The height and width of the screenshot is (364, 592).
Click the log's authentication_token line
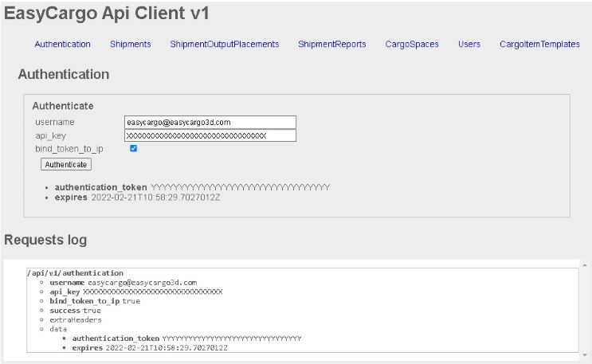tap(187, 339)
